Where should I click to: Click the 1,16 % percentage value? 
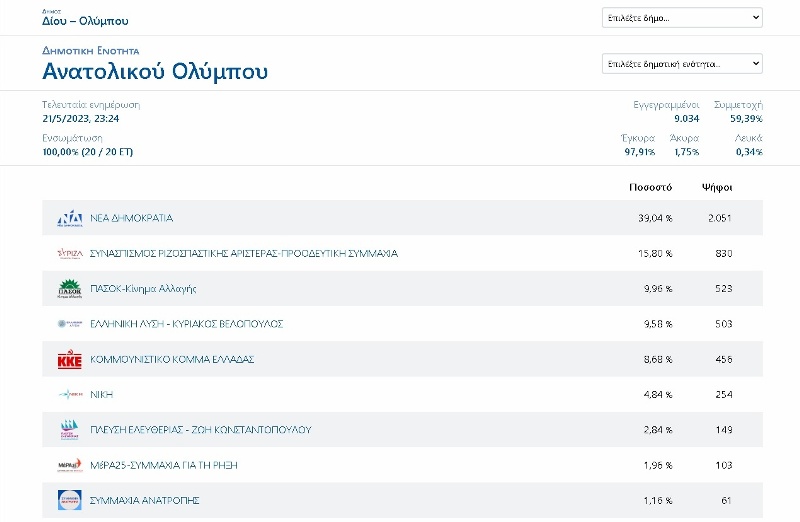[x=658, y=500]
